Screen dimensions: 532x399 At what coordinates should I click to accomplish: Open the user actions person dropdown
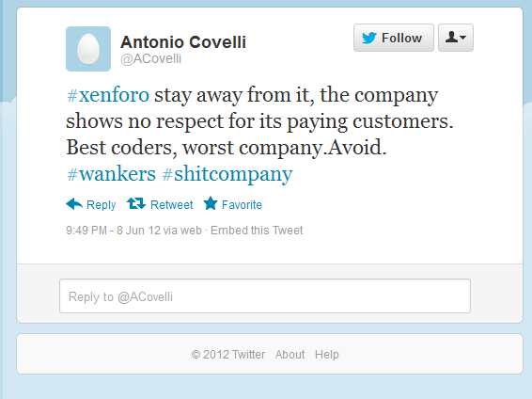click(x=456, y=38)
